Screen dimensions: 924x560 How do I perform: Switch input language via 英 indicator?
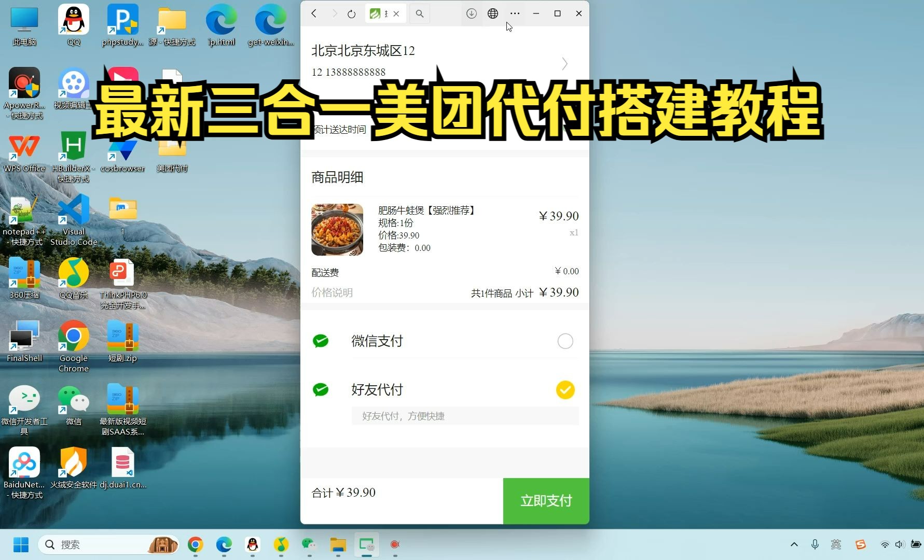836,544
